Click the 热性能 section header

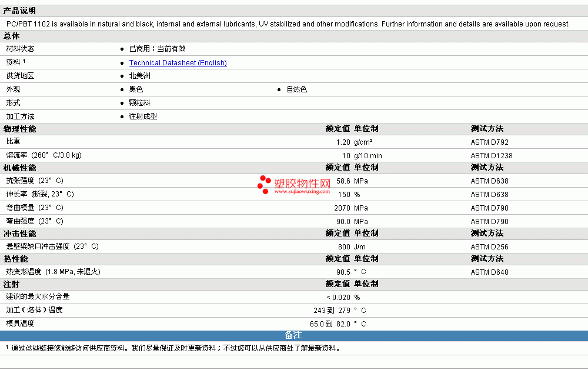coord(16,259)
